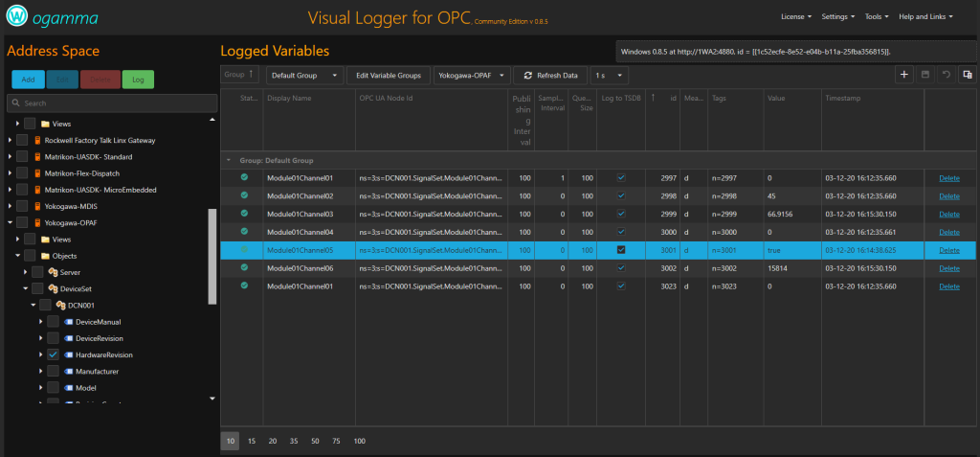Click green status icon for Module01Channel03

click(x=244, y=214)
